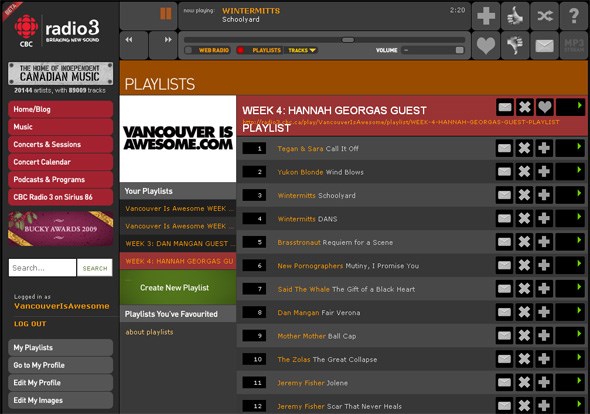Open the Home of Independent Canadian Music badge

click(61, 73)
